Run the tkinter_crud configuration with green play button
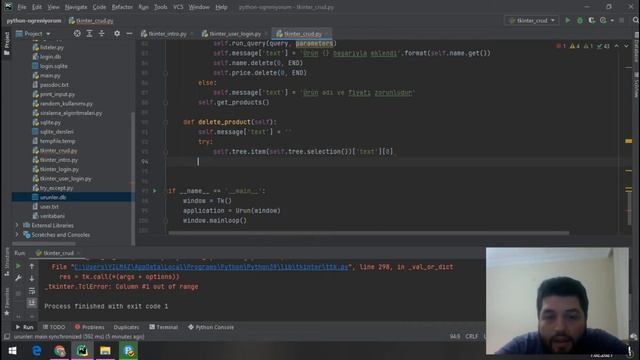 tap(567, 20)
